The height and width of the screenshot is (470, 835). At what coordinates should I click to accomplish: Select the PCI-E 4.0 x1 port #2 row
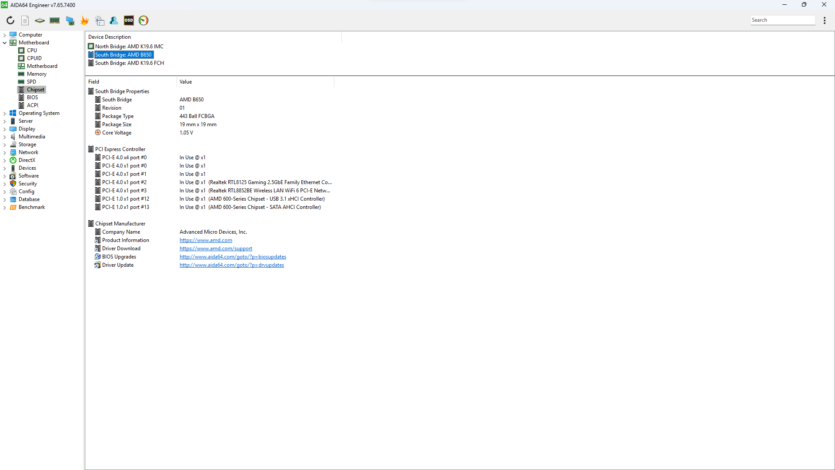coord(213,182)
